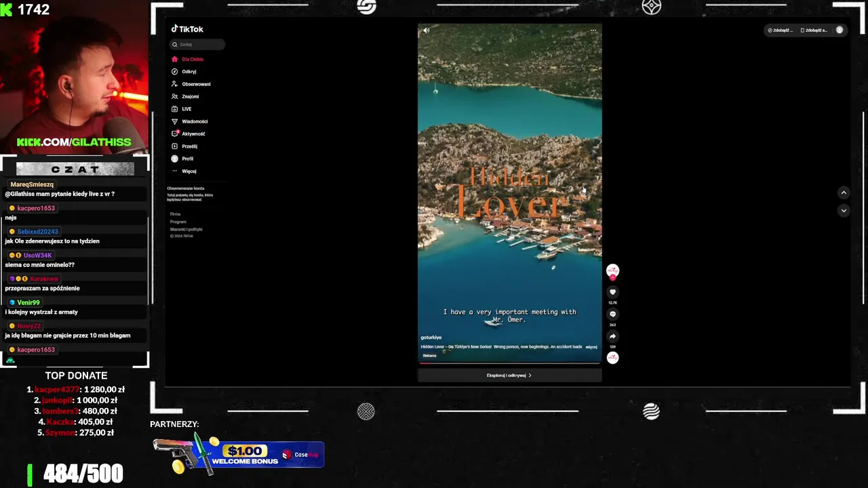The width and height of the screenshot is (868, 488).
Task: Click the Aktywność icon with red badge
Action: pos(175,134)
